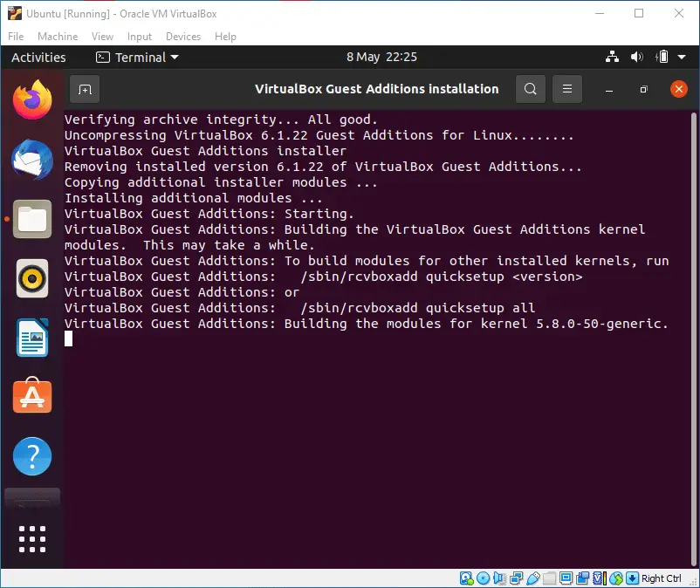This screenshot has width=700, height=588.
Task: Launch Thunderbird Mail from the dock
Action: coord(32,160)
